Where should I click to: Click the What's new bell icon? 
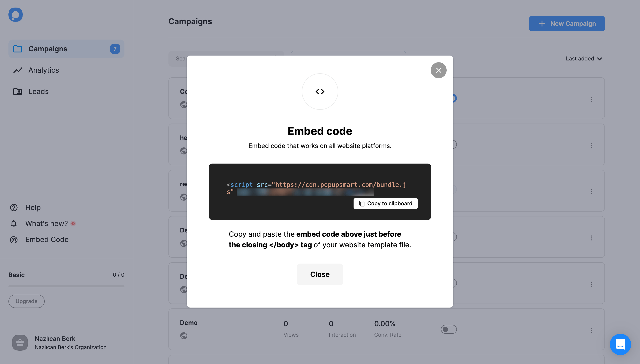tap(14, 223)
